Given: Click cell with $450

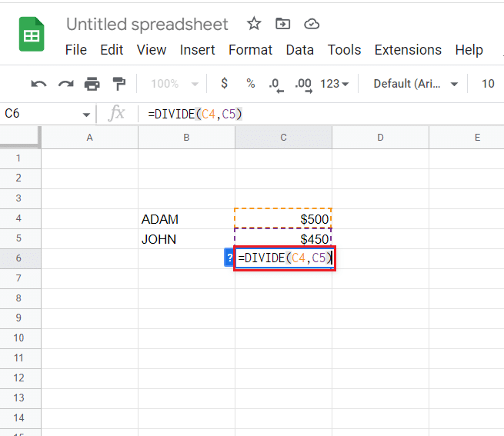Looking at the screenshot, I should pyautogui.click(x=283, y=238).
